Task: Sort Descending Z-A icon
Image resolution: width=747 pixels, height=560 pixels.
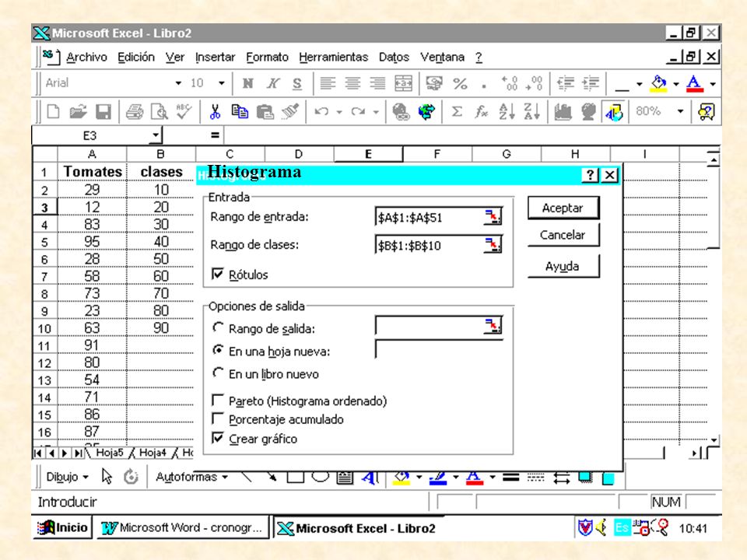Action: (531, 112)
